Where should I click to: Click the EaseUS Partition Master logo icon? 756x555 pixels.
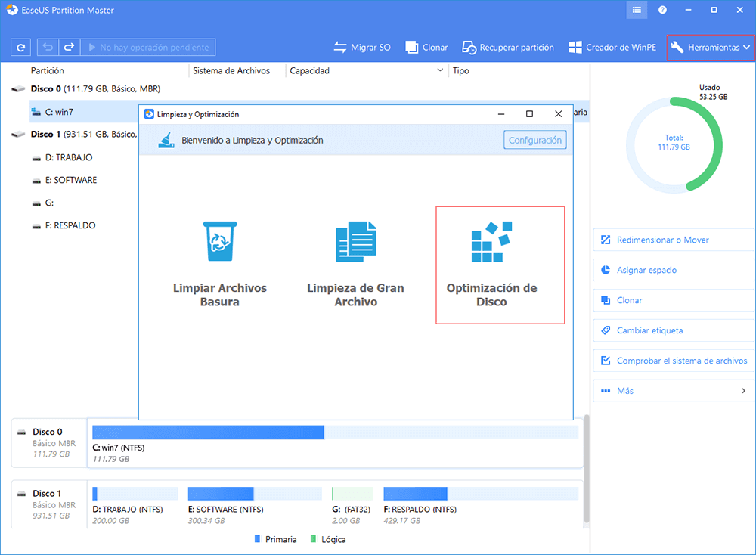[x=11, y=10]
